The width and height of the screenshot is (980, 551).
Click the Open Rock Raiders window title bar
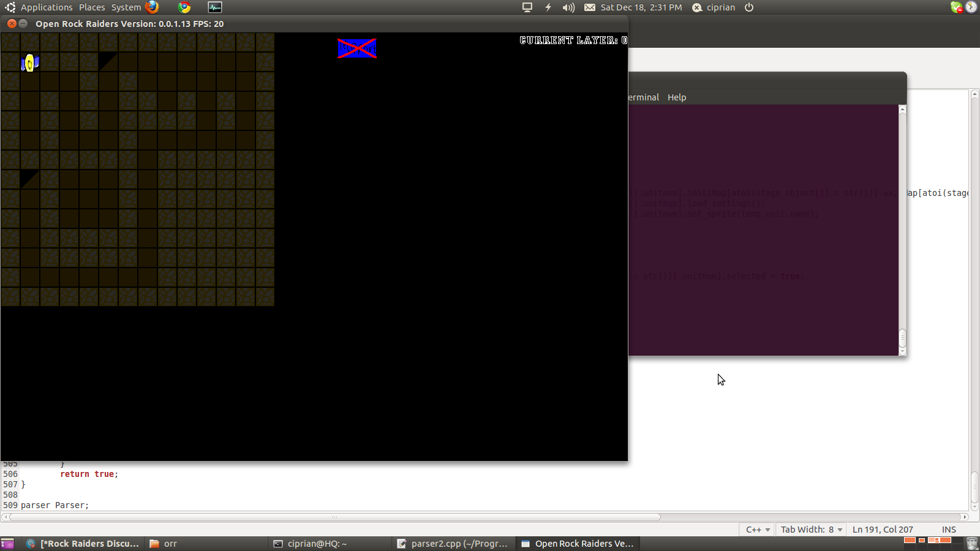[x=314, y=24]
